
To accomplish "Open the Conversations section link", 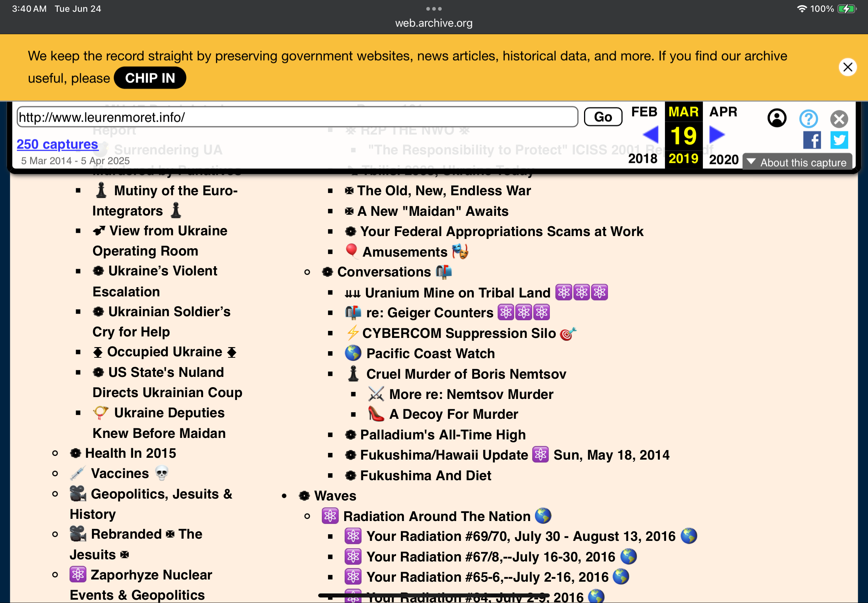I will (387, 272).
